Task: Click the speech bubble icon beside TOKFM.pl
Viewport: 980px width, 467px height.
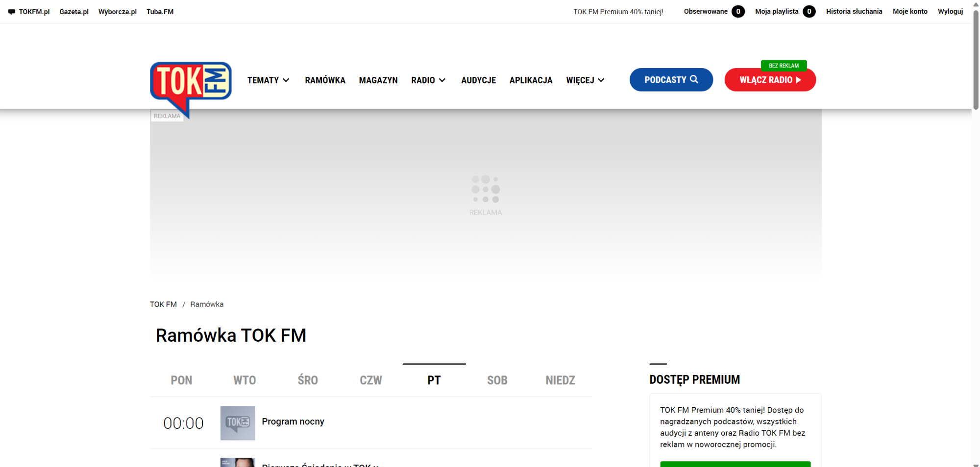Action: [12, 12]
